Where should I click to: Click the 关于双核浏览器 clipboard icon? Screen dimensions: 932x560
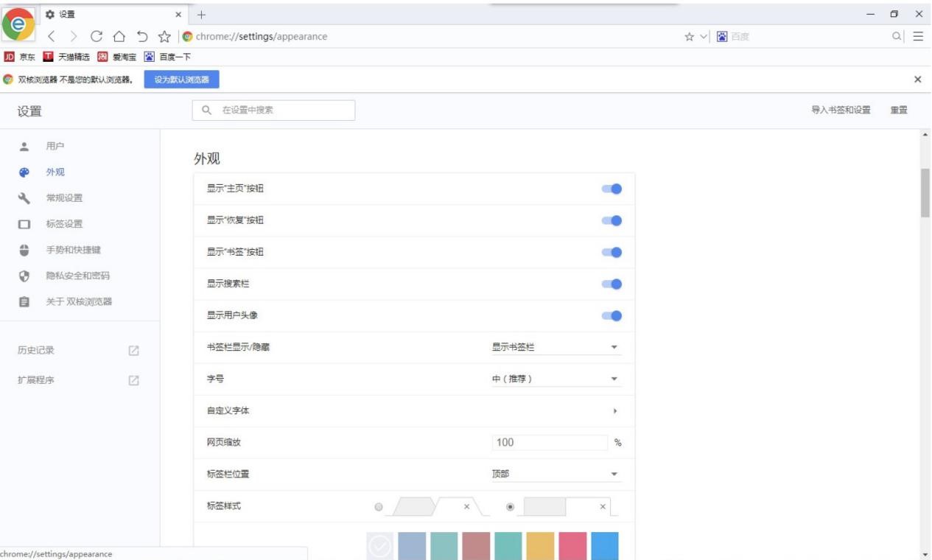pos(23,300)
